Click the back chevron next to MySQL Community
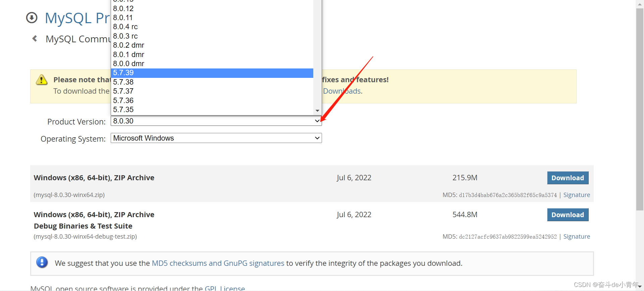The image size is (644, 291). (35, 39)
